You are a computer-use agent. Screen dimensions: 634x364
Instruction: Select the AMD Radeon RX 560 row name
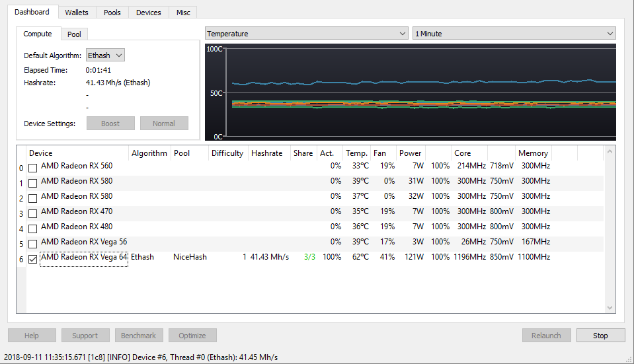77,166
